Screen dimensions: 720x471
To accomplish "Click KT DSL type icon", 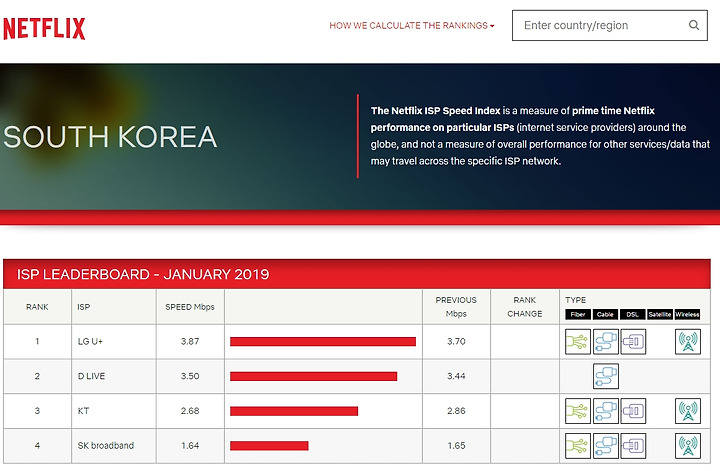I will (x=633, y=411).
